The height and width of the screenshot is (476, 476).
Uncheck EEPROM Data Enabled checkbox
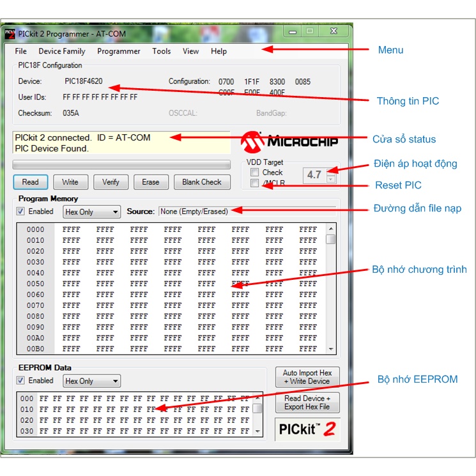pos(21,381)
